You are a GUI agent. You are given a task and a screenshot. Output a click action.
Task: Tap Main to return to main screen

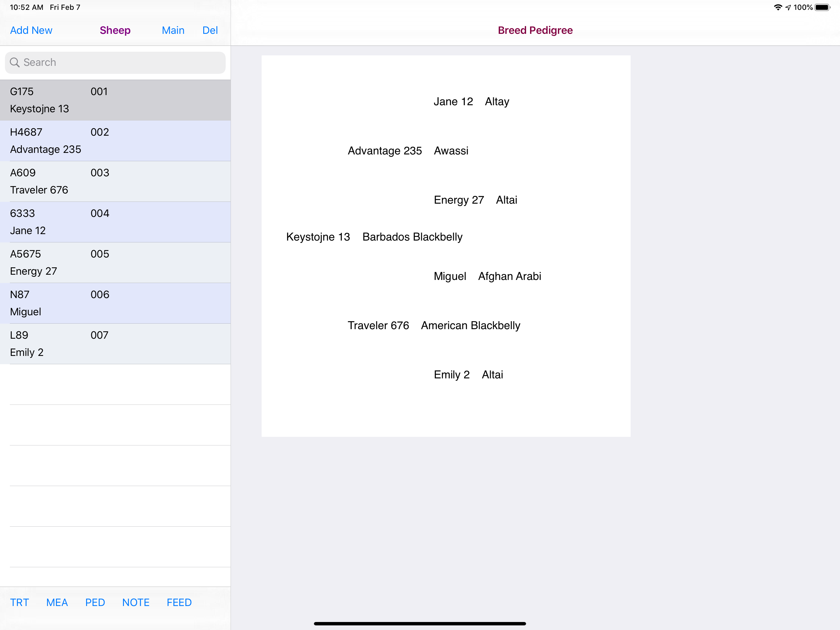173,30
